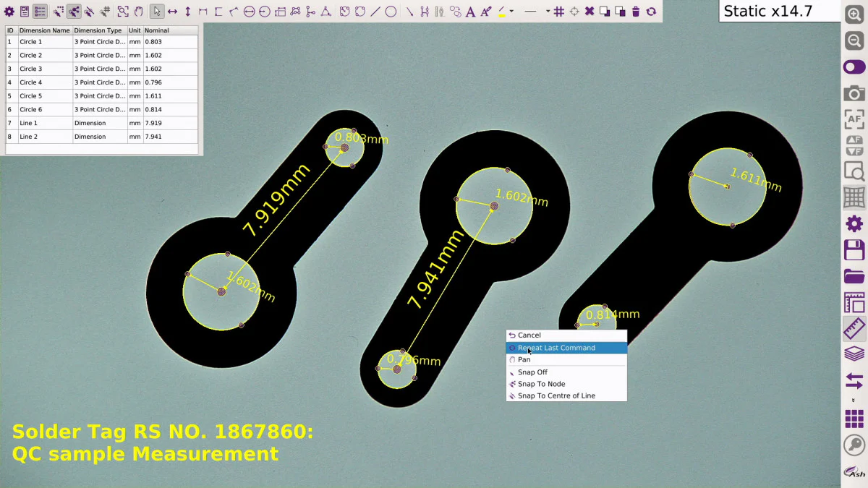Image resolution: width=868 pixels, height=488 pixels.
Task: Open the layers stack icon
Action: coord(854,354)
